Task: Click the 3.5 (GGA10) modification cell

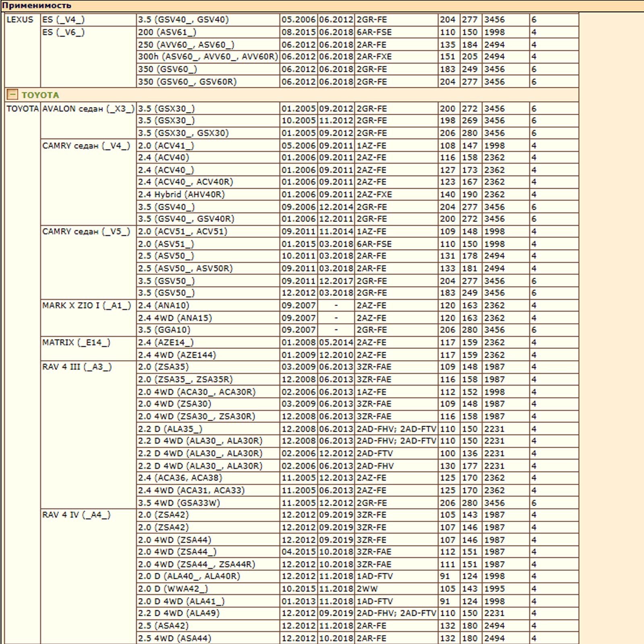Action: pyautogui.click(x=164, y=330)
